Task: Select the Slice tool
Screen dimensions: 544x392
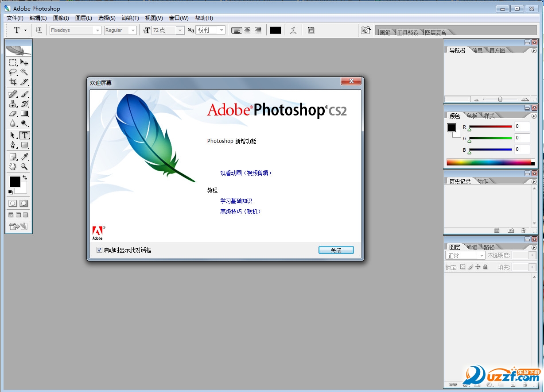Action: pyautogui.click(x=24, y=82)
